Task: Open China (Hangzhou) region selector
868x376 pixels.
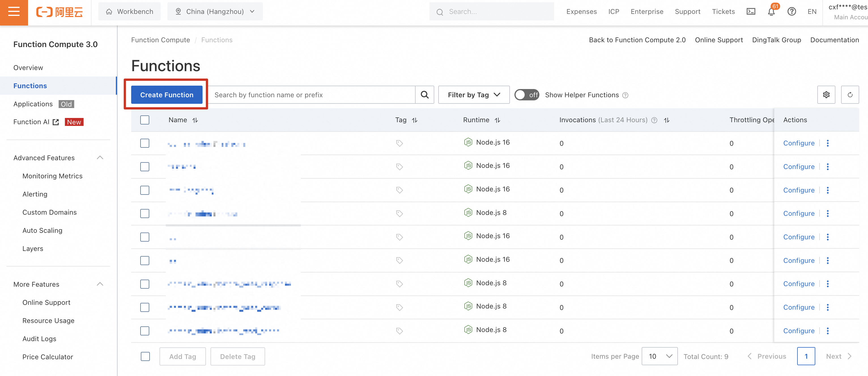Action: coord(215,12)
